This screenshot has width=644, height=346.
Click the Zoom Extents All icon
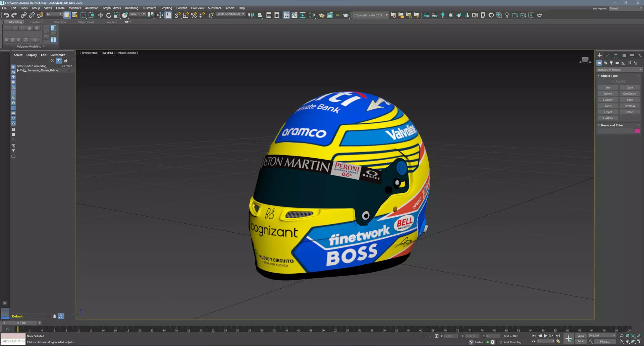[639, 336]
